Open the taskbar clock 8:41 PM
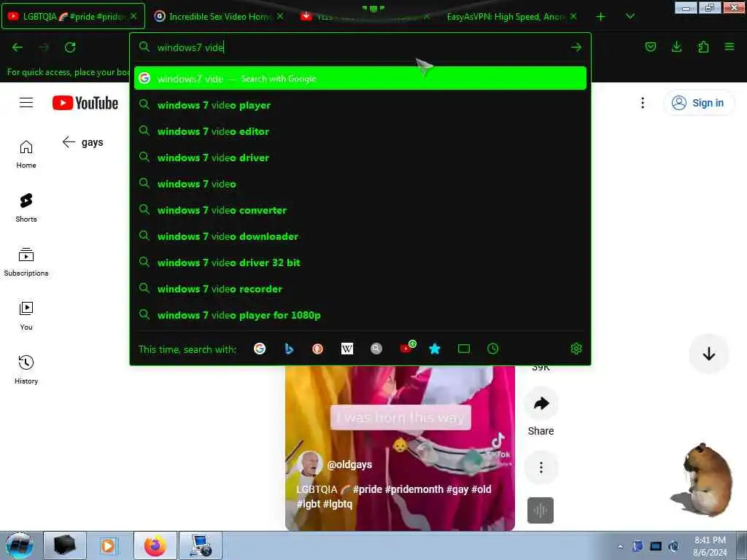747x560 pixels. (710, 546)
